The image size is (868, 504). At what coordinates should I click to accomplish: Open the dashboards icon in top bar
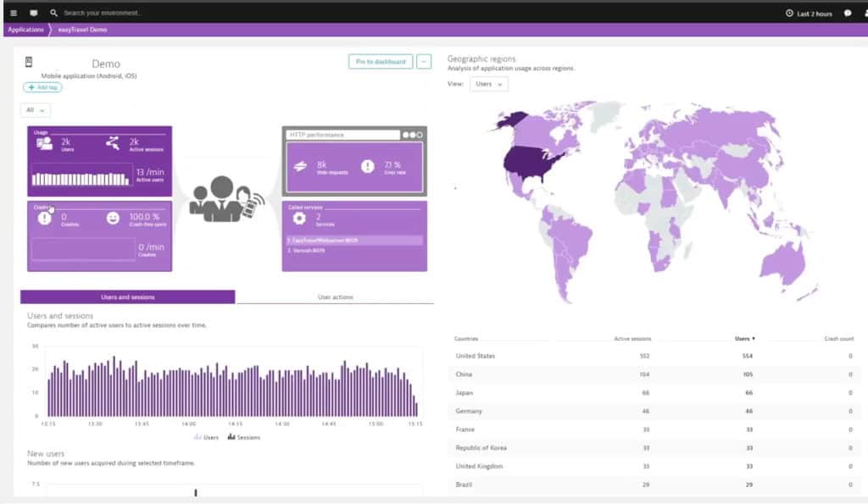[x=34, y=13]
